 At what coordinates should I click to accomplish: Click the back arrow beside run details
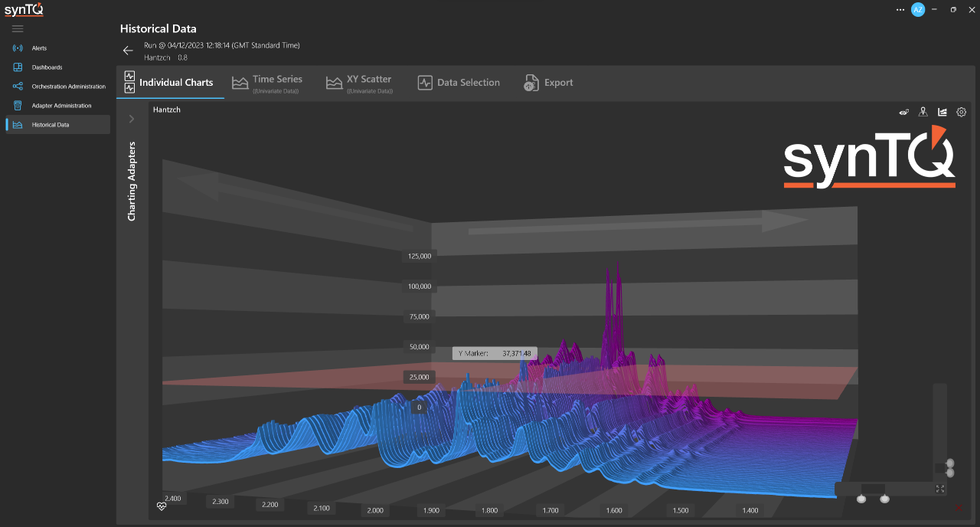pyautogui.click(x=128, y=51)
